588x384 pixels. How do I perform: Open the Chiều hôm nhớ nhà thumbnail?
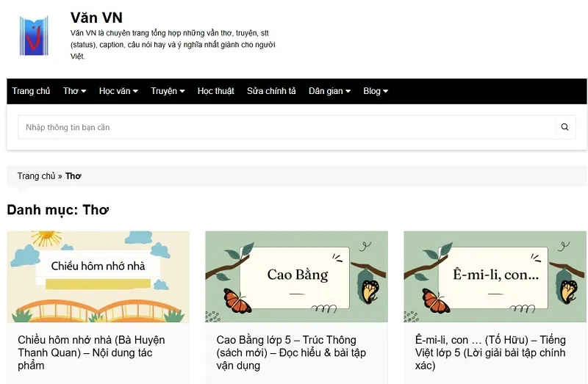pos(98,277)
